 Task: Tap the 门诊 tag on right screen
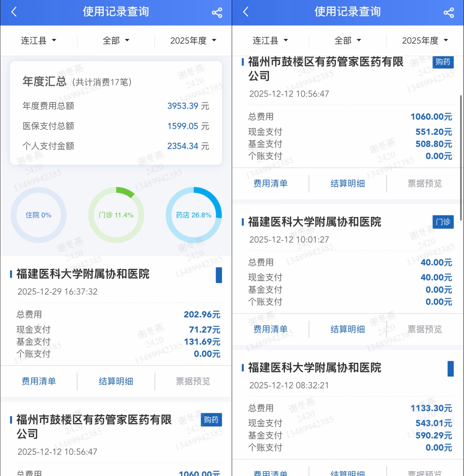pos(443,222)
